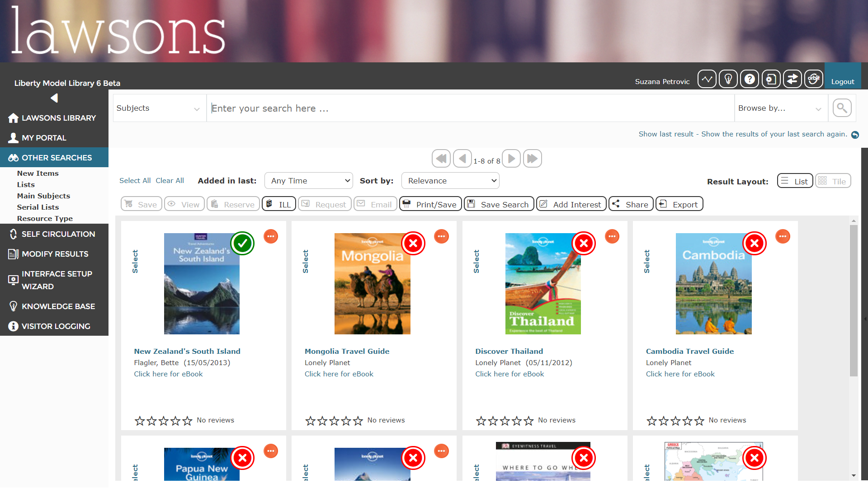This screenshot has height=488, width=868.
Task: Open the Self Circulation sidebar item
Action: click(x=58, y=234)
